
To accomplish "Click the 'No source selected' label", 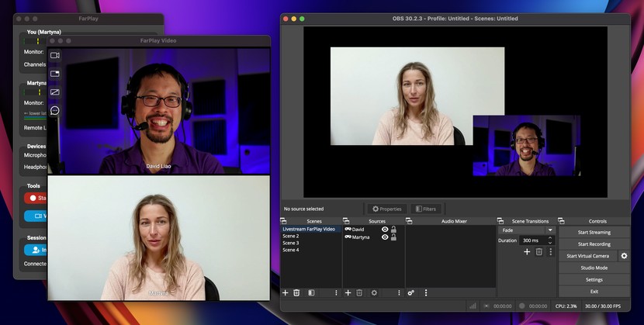I will 303,209.
